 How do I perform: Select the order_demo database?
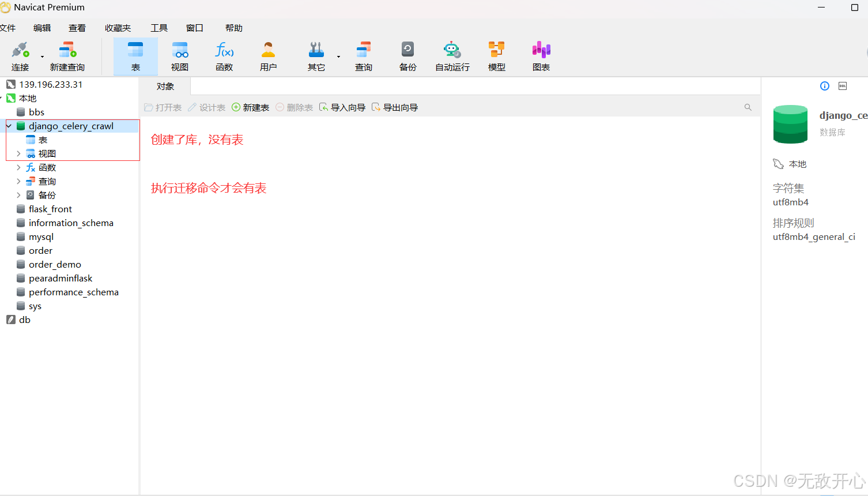pyautogui.click(x=55, y=264)
